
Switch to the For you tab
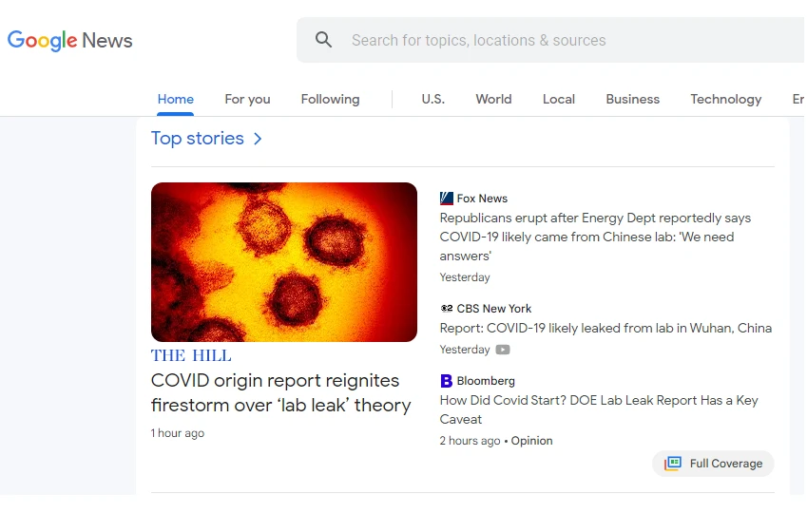(x=247, y=99)
